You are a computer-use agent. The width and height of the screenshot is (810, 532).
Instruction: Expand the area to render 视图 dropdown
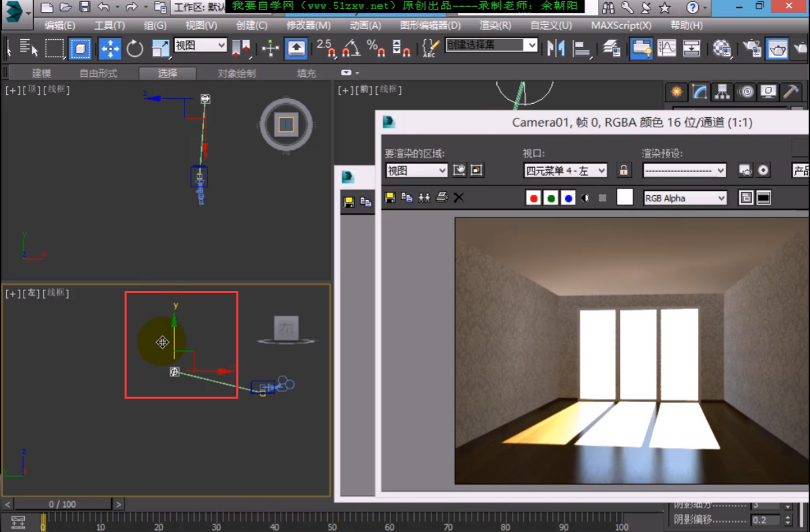point(416,170)
